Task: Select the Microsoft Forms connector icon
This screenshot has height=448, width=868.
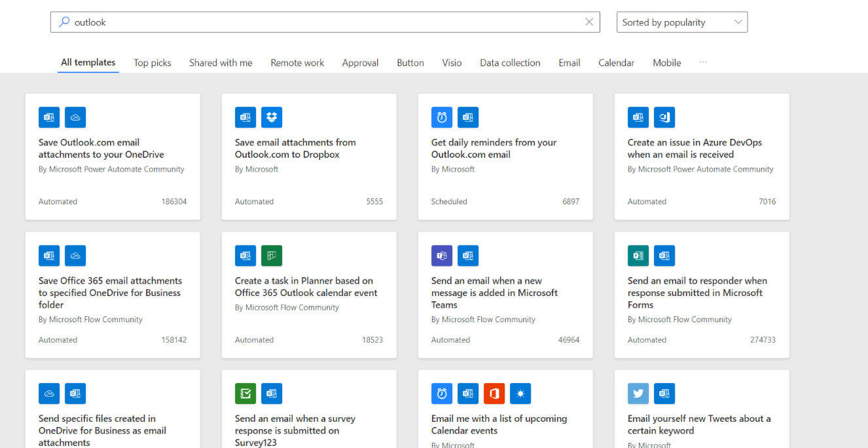Action: (x=638, y=255)
